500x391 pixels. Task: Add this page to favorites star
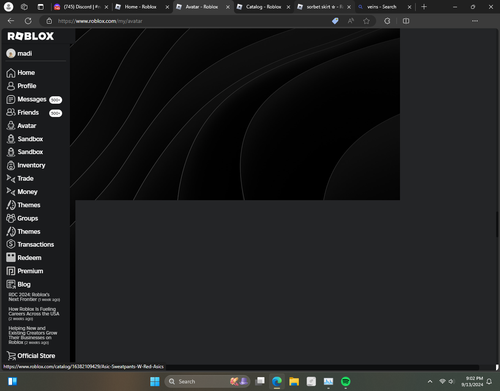coord(366,21)
